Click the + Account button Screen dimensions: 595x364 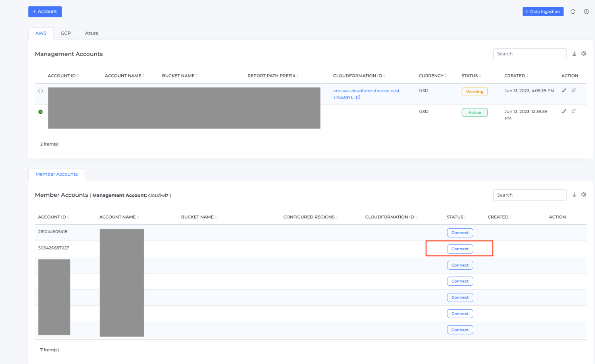click(45, 12)
